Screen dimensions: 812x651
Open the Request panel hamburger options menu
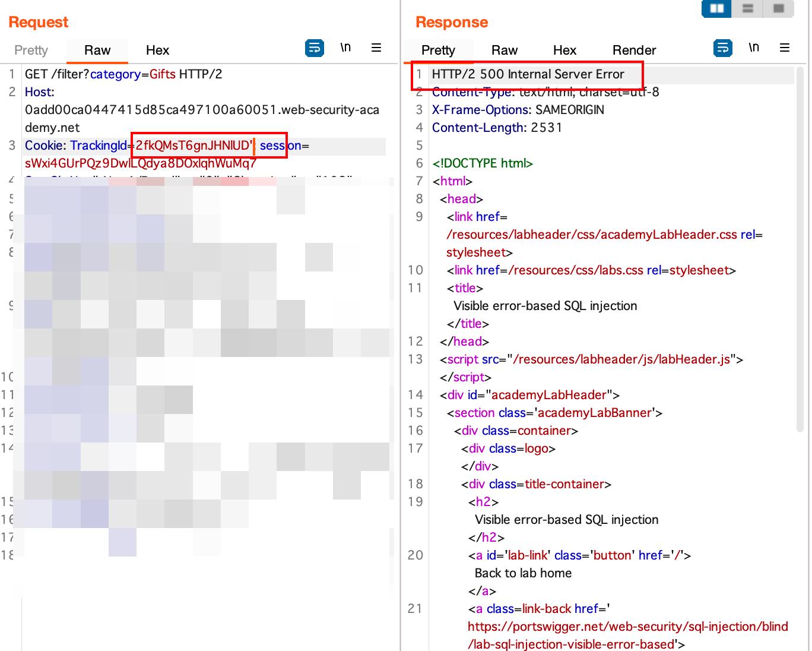coord(376,48)
